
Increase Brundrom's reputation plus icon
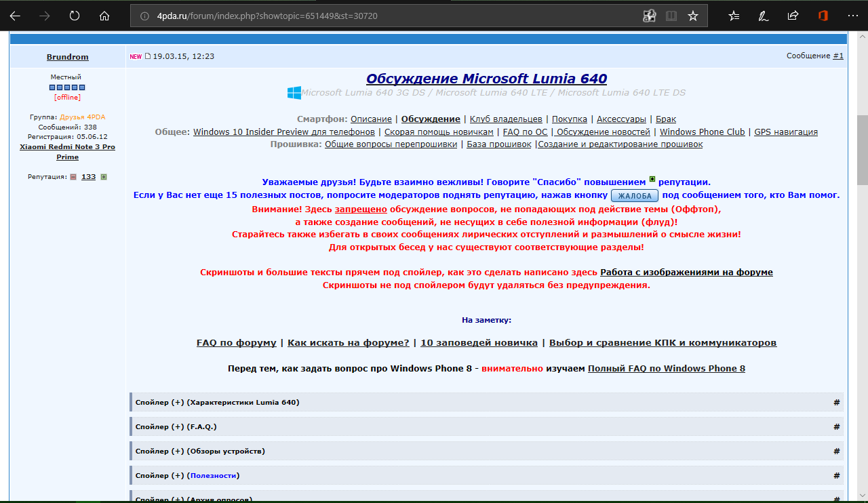point(104,177)
